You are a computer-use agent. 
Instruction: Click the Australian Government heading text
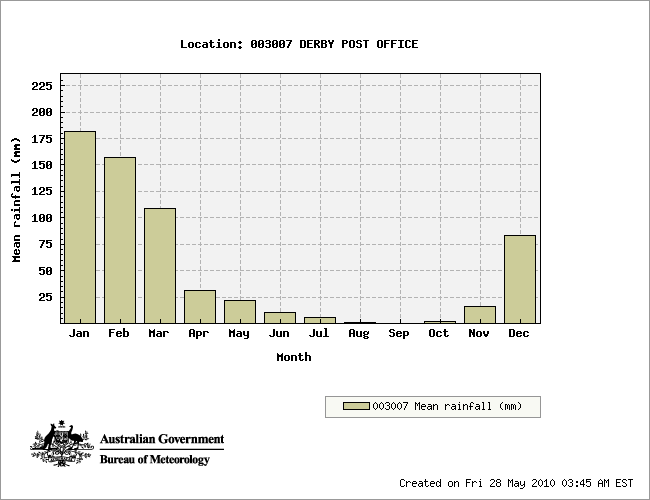point(162,439)
